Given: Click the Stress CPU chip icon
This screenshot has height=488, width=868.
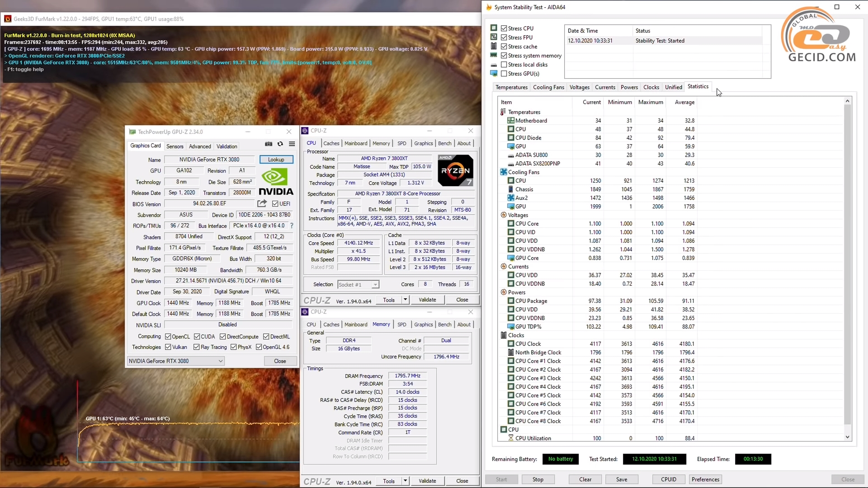Looking at the screenshot, I should 494,28.
